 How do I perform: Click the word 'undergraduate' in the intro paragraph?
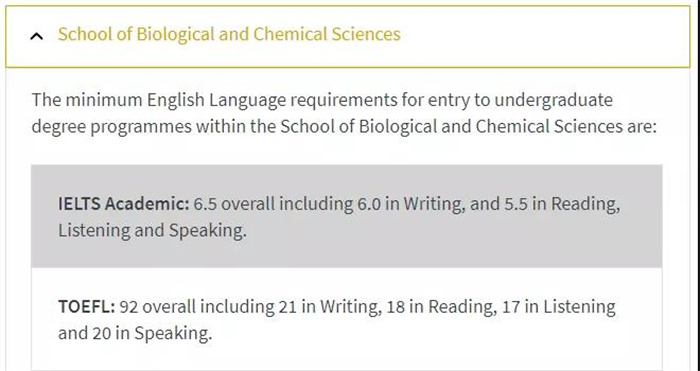[x=553, y=100]
